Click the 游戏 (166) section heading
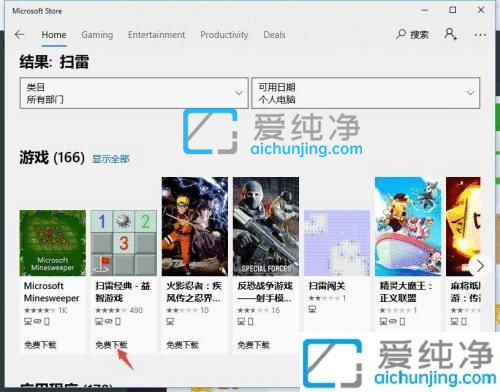This screenshot has height=392, width=500. pyautogui.click(x=52, y=157)
